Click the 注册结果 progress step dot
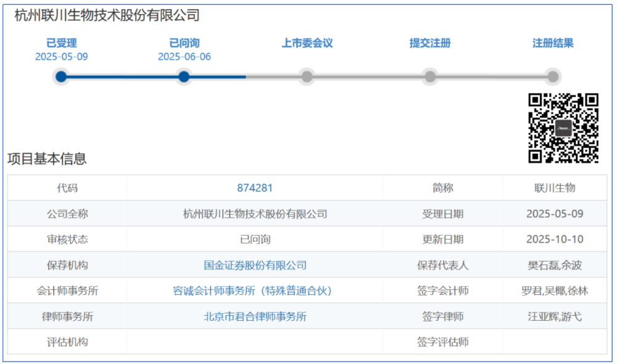Viewport: 617px width, 364px height. pos(553,77)
